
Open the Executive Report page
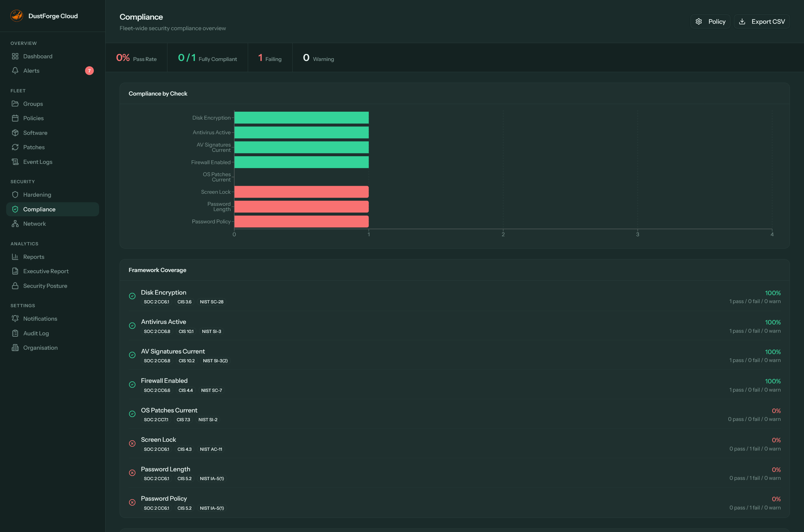(45, 271)
